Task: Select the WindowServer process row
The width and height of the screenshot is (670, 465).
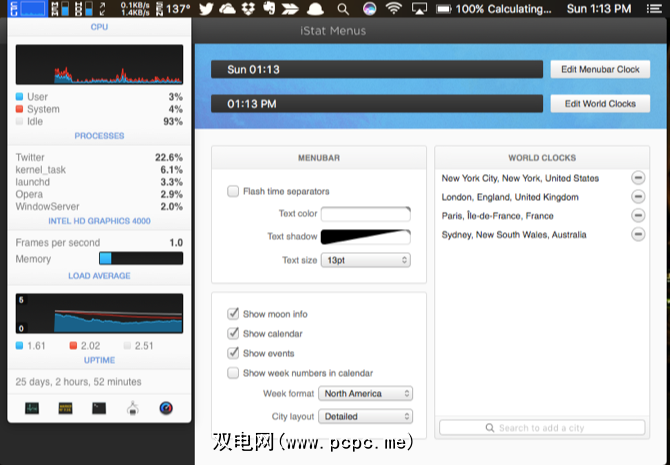Action: (x=99, y=207)
